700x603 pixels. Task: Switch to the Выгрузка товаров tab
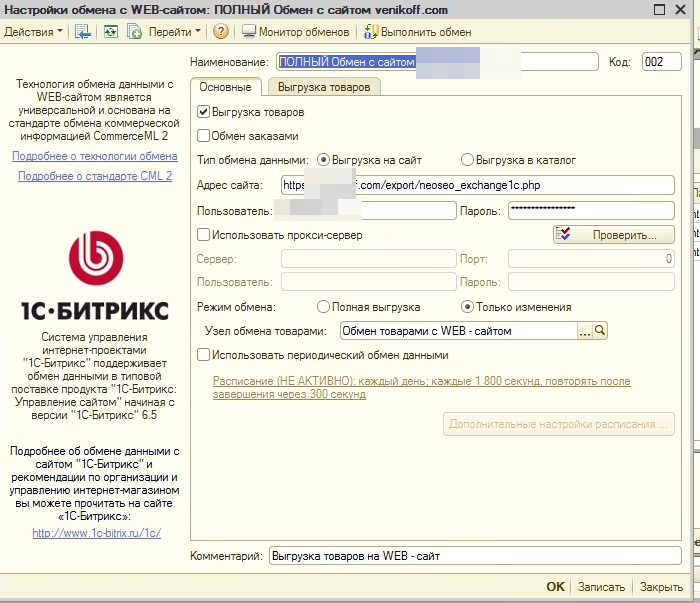(x=324, y=87)
